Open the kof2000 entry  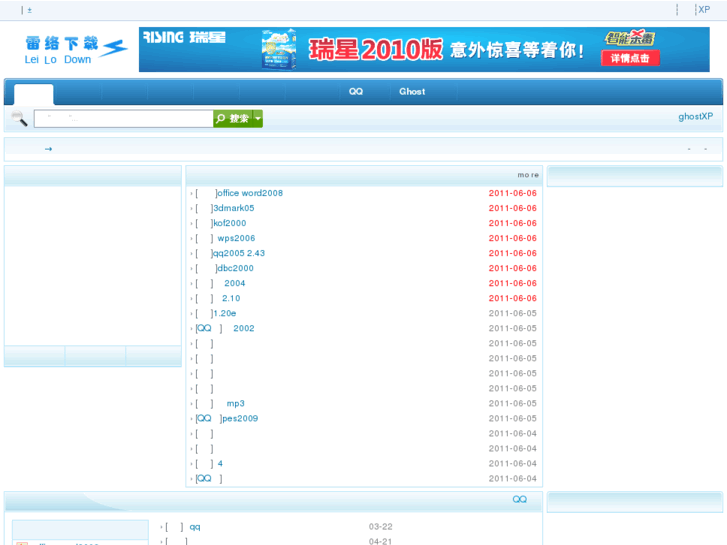pyautogui.click(x=230, y=223)
